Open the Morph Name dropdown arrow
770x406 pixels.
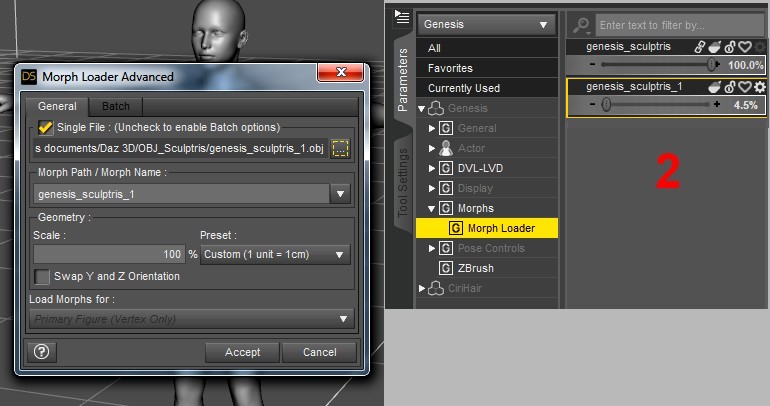[340, 194]
